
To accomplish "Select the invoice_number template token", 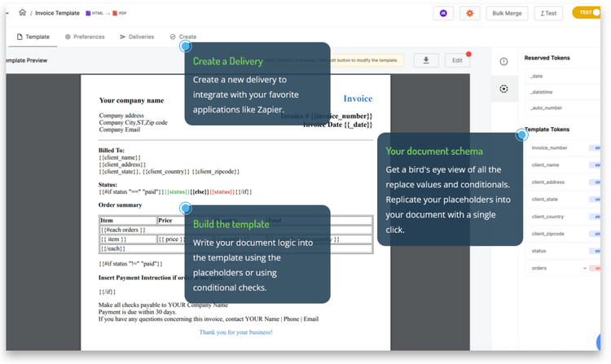I will (x=563, y=148).
